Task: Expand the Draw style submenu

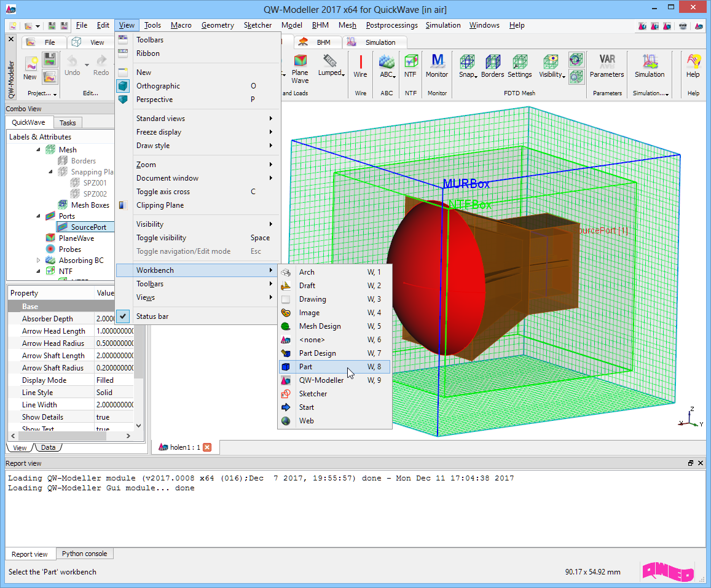Action: click(197, 146)
